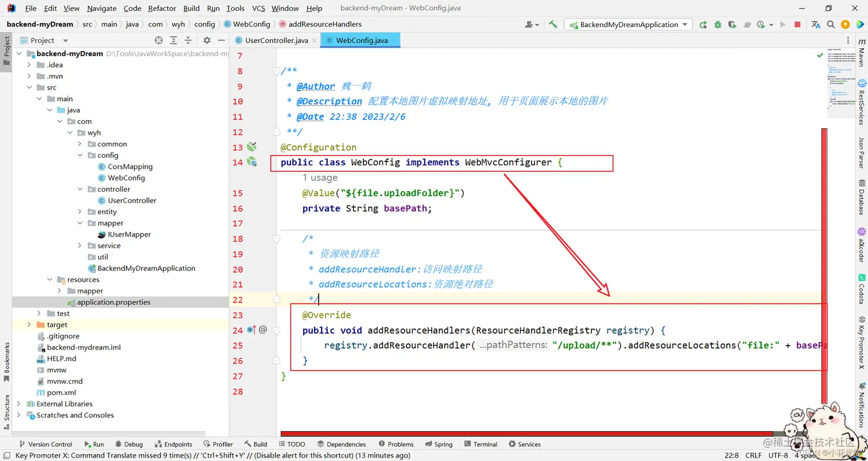868x461 pixels.
Task: Click the Spring gutter icon on line 14
Action: click(251, 162)
